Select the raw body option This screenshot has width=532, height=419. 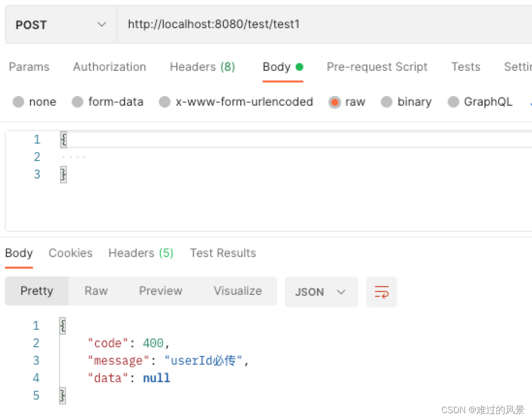[347, 101]
